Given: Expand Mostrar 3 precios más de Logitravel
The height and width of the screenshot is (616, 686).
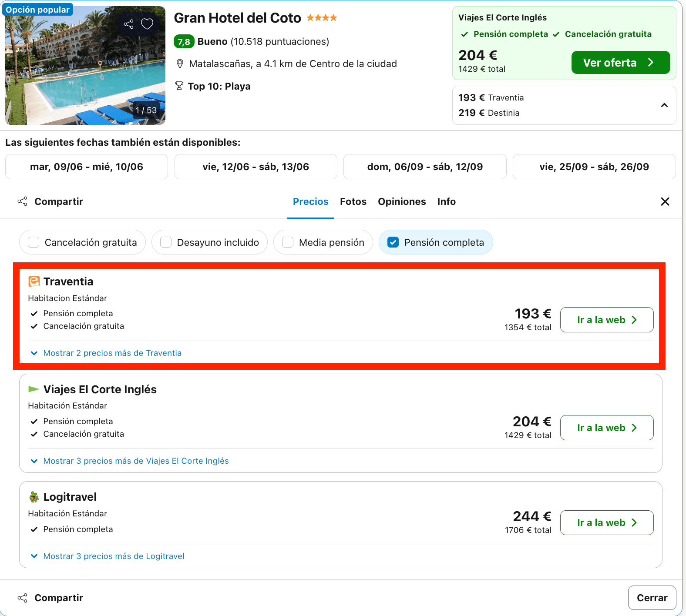Looking at the screenshot, I should (108, 556).
